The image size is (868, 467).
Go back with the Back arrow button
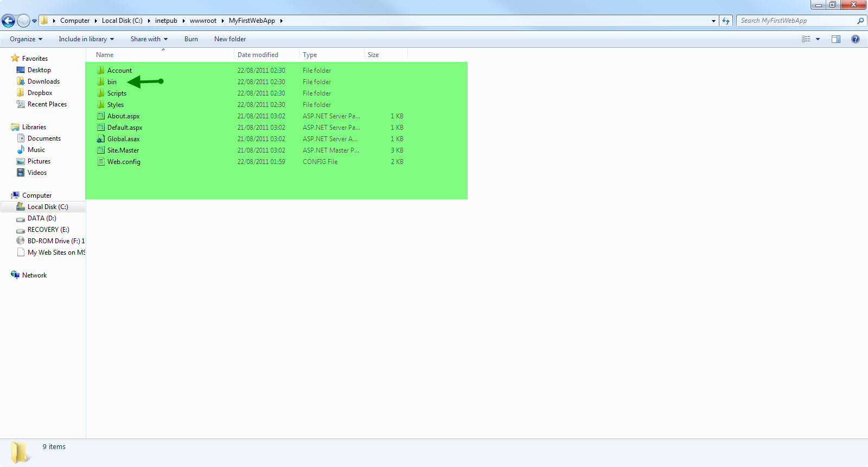tap(8, 21)
